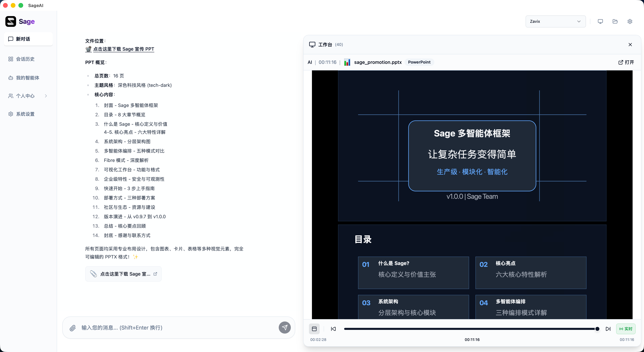Open the PowerPoint badge dropdown label
Image resolution: width=644 pixels, height=352 pixels.
419,62
